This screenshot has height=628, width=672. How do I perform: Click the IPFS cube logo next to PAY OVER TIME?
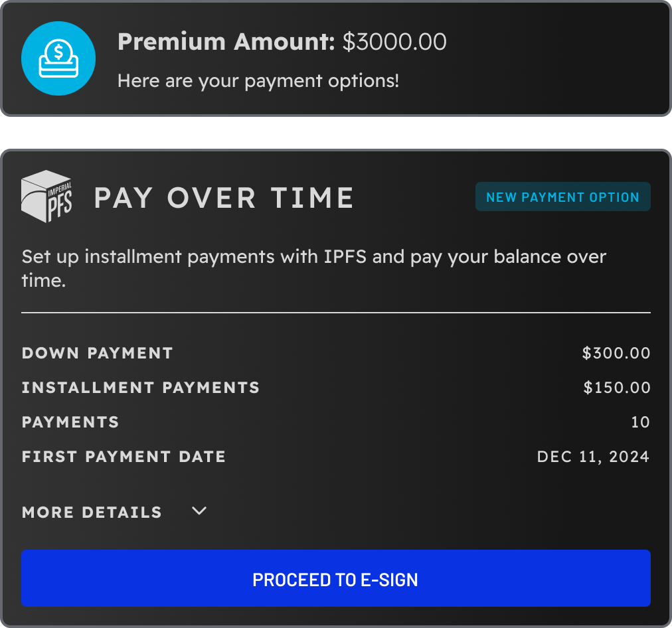point(46,196)
